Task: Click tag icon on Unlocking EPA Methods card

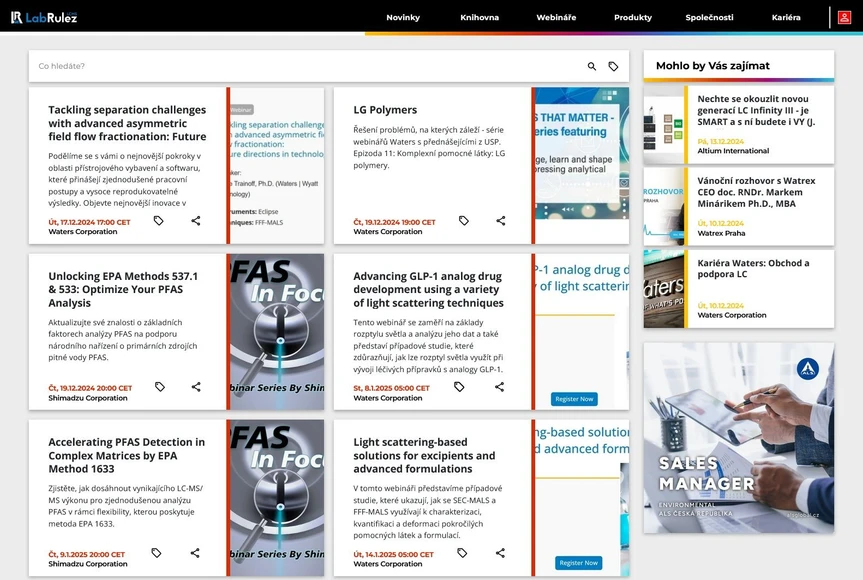Action: tap(160, 387)
